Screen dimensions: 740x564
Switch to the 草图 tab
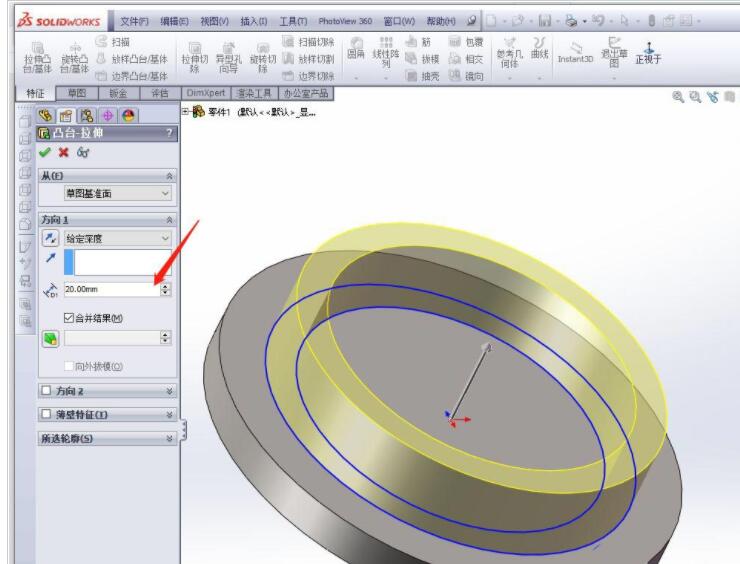[x=77, y=93]
